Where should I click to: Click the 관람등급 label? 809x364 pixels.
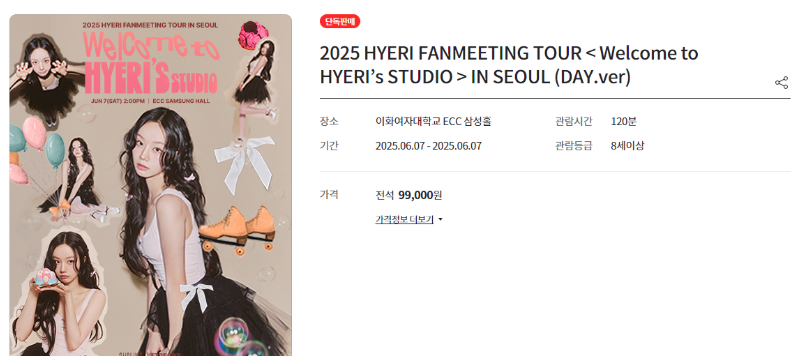tap(574, 146)
